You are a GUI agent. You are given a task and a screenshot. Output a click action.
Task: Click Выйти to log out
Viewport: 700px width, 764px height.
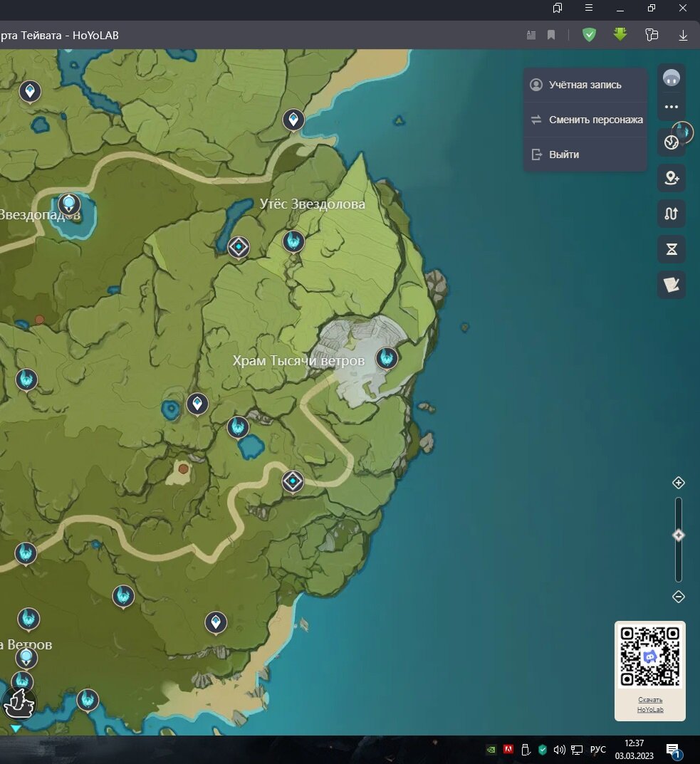click(585, 155)
